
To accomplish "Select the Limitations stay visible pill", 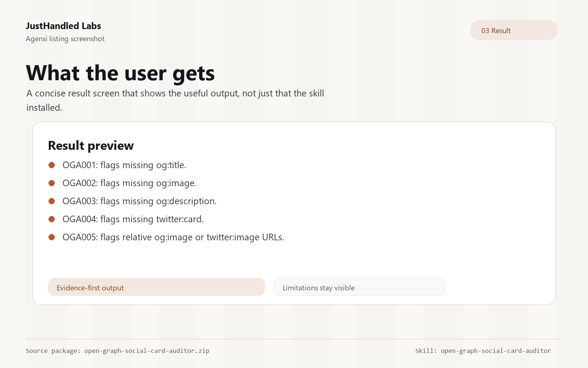I will point(359,287).
